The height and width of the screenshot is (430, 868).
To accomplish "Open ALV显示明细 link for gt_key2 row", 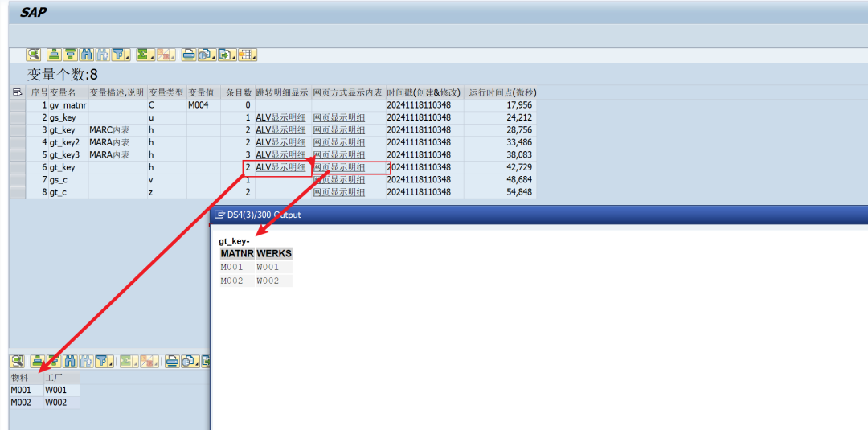I will click(x=280, y=142).
